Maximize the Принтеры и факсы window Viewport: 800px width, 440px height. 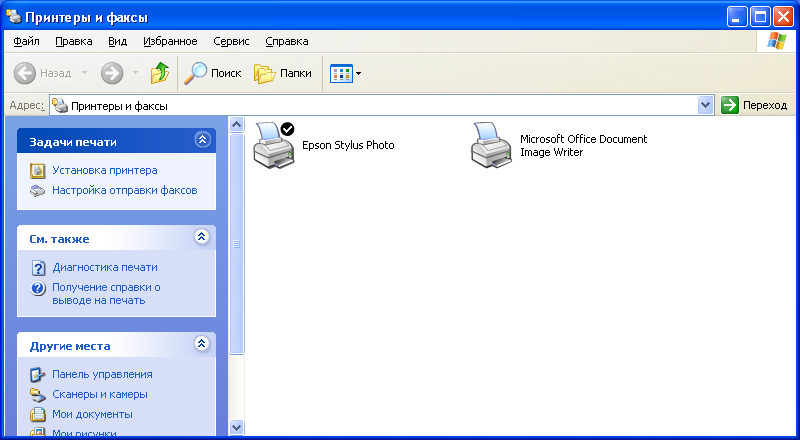click(760, 17)
